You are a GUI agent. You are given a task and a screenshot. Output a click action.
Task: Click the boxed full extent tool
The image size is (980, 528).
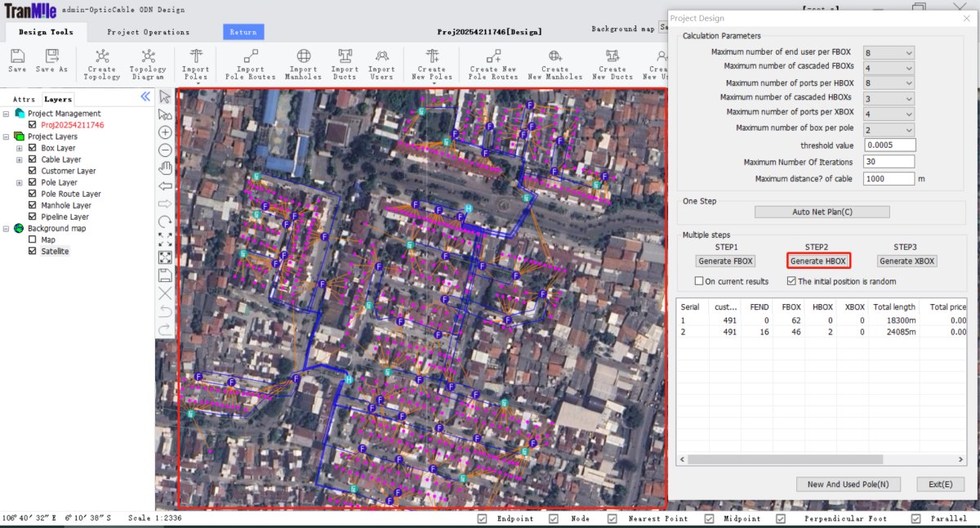pyautogui.click(x=165, y=257)
